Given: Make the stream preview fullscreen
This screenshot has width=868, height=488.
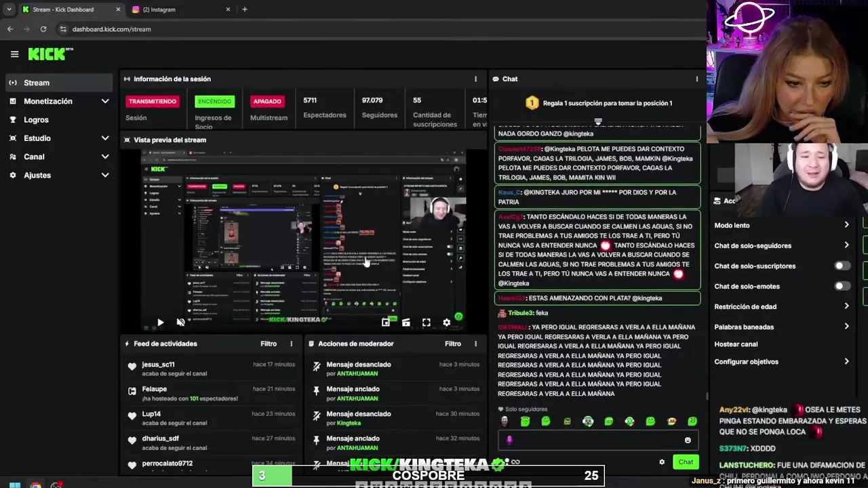Looking at the screenshot, I should point(426,323).
